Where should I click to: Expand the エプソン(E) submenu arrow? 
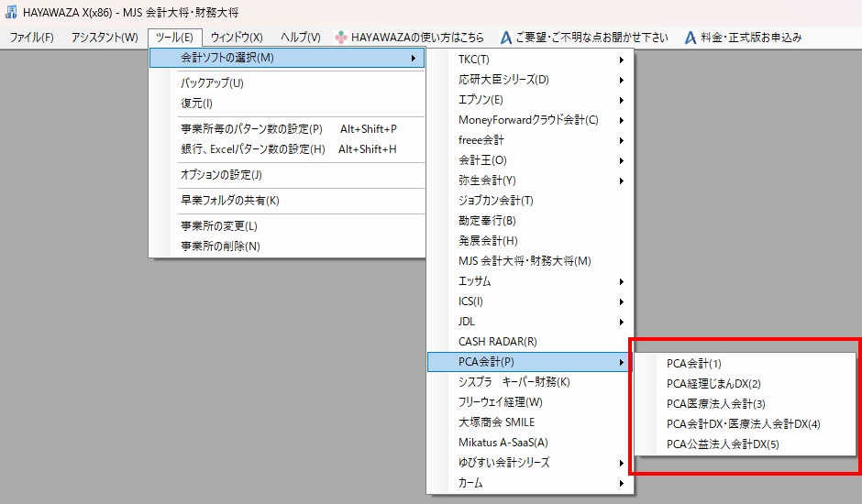pyautogui.click(x=621, y=101)
